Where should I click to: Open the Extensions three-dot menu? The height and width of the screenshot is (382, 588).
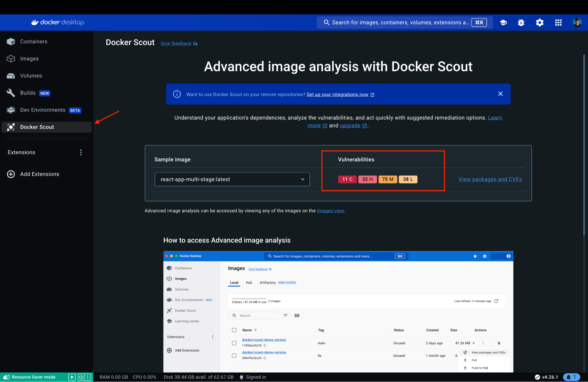pos(81,152)
